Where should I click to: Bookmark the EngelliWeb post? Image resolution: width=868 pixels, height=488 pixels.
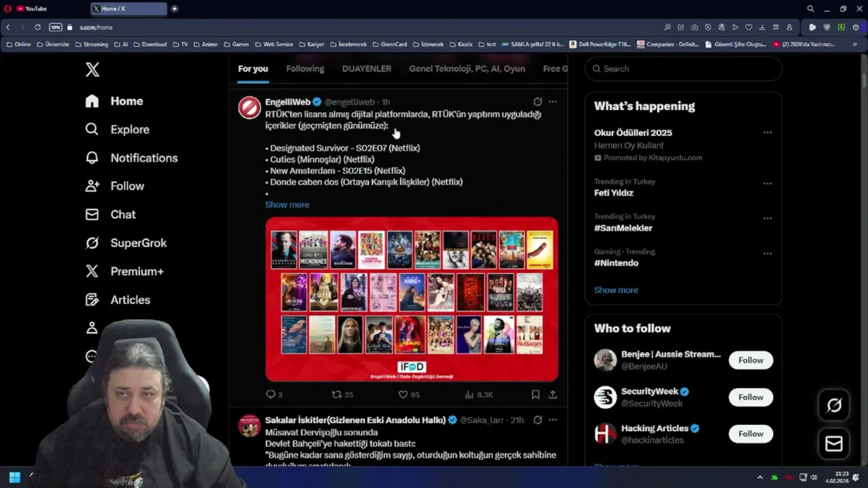click(536, 394)
